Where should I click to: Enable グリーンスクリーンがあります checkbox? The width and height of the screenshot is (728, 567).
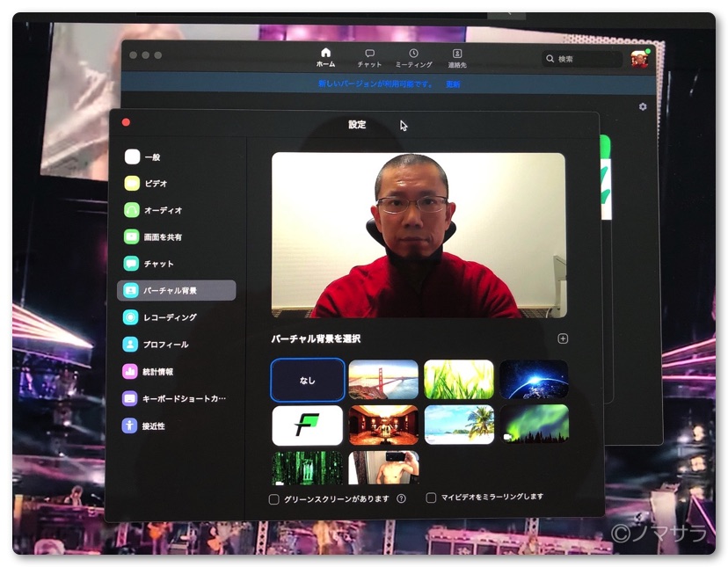274,499
